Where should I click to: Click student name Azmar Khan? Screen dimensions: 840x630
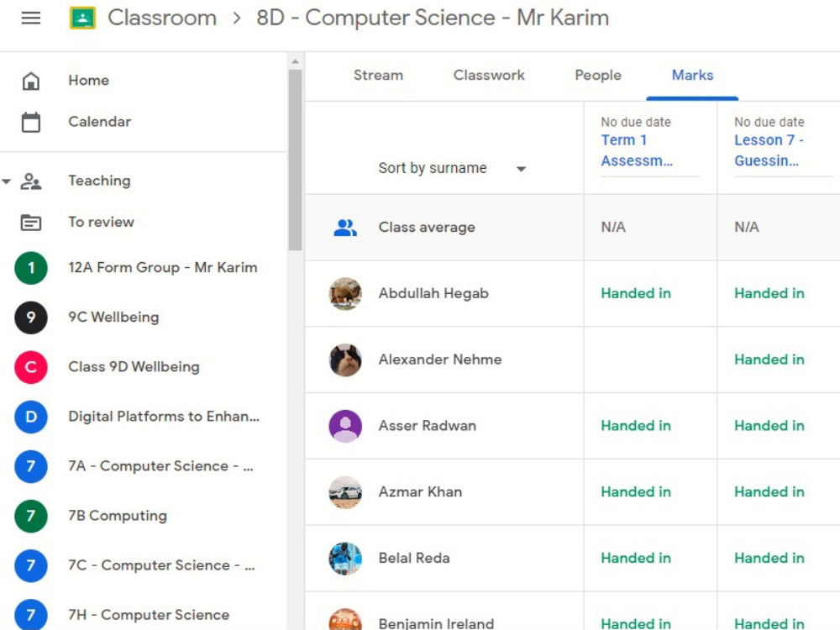(420, 491)
